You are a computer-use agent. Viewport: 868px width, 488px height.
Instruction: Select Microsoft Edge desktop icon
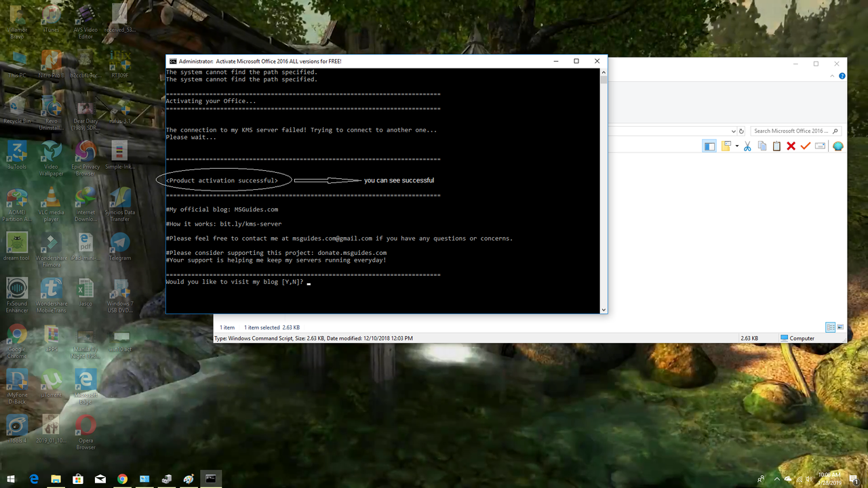(85, 387)
